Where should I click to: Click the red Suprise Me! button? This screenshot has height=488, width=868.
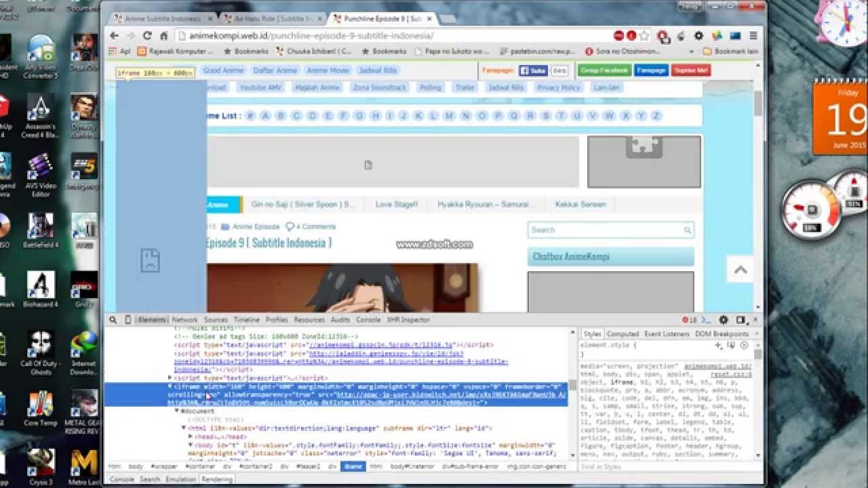(690, 70)
